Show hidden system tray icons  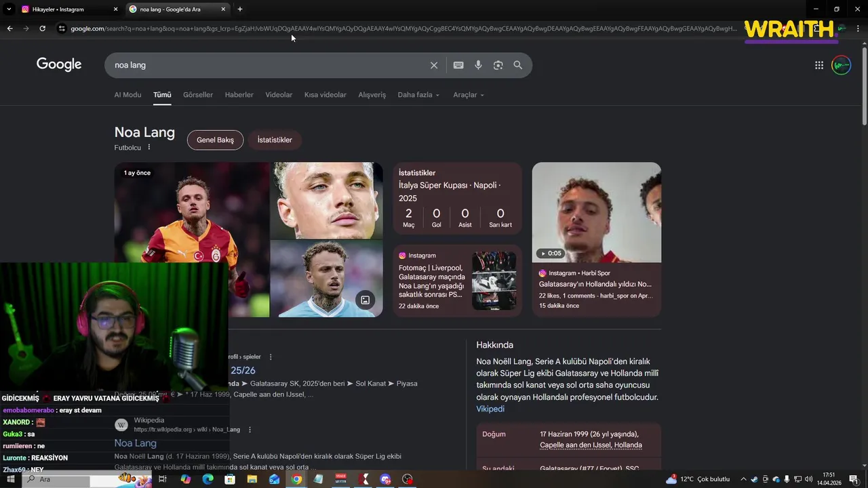pyautogui.click(x=743, y=479)
